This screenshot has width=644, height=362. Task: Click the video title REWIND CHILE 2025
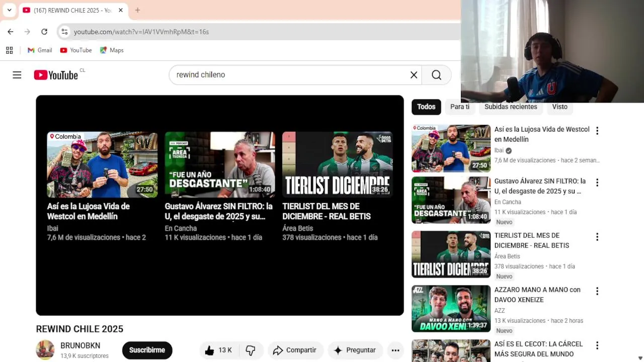(x=79, y=329)
